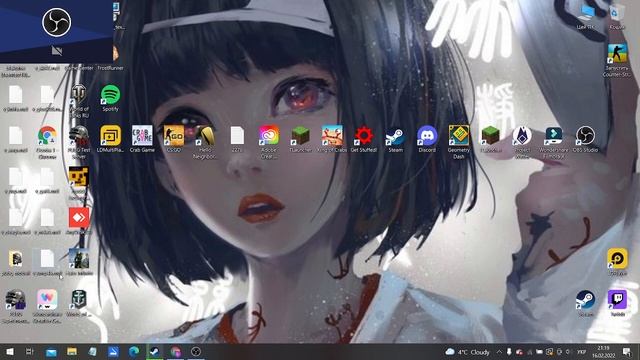640x360 pixels.
Task: Open the soldier artwork game shortcut
Action: [79, 259]
